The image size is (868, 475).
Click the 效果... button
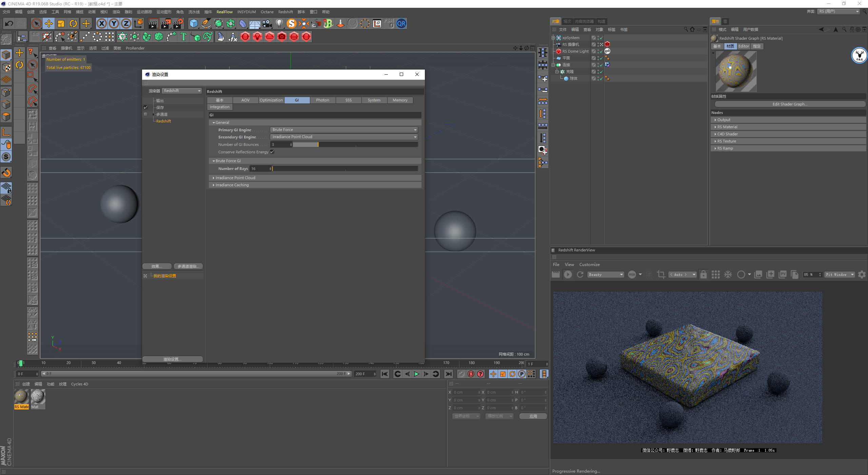click(157, 266)
